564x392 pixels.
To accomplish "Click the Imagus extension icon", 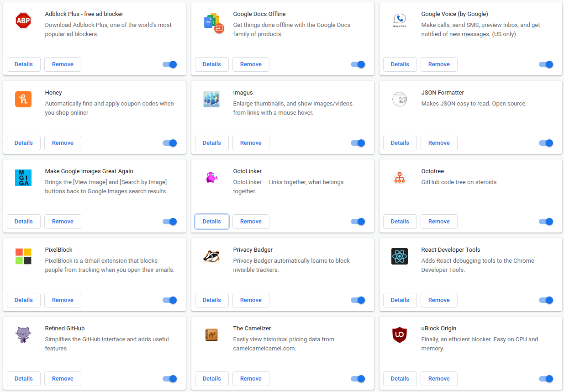I will coord(211,99).
